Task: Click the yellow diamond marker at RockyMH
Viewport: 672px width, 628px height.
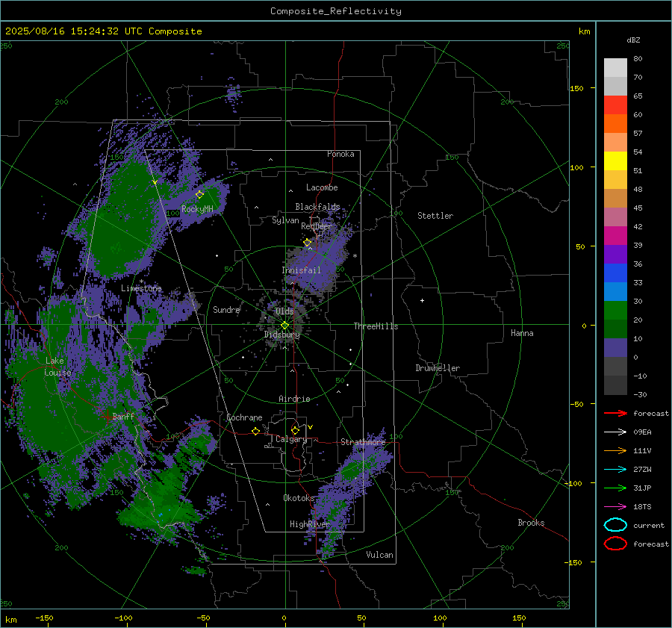Action: (199, 195)
